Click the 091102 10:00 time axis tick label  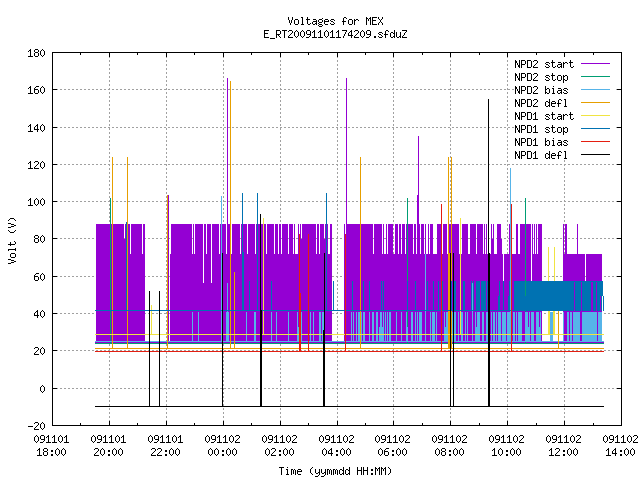tap(506, 446)
